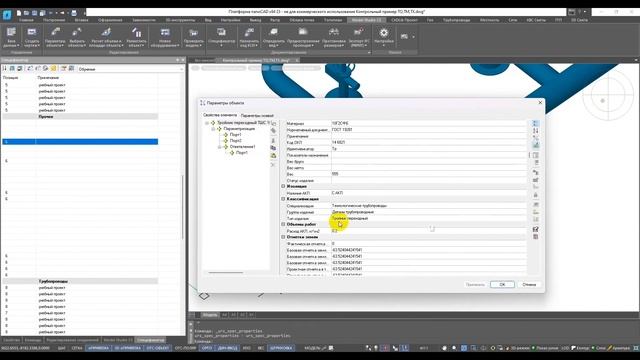Click the Применить button
Viewport: 640px width, 360px height.
(475, 284)
